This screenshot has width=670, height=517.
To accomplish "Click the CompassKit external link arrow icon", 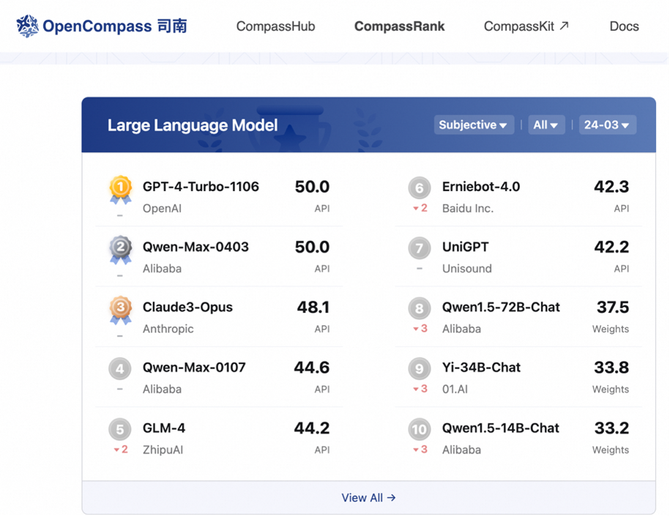I will point(564,26).
